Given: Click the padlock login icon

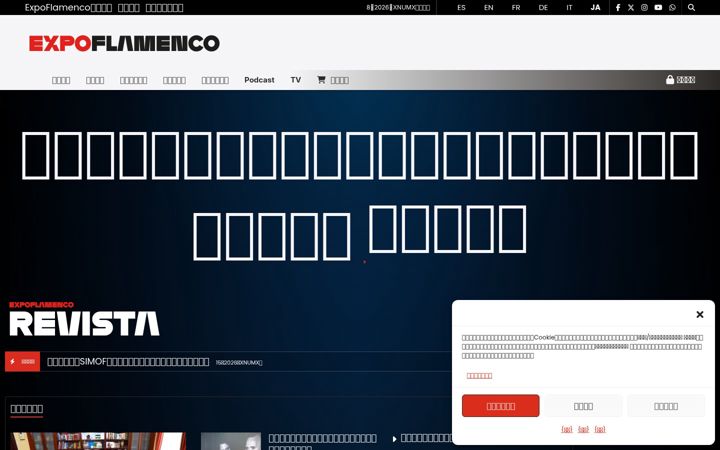Looking at the screenshot, I should click(x=670, y=79).
